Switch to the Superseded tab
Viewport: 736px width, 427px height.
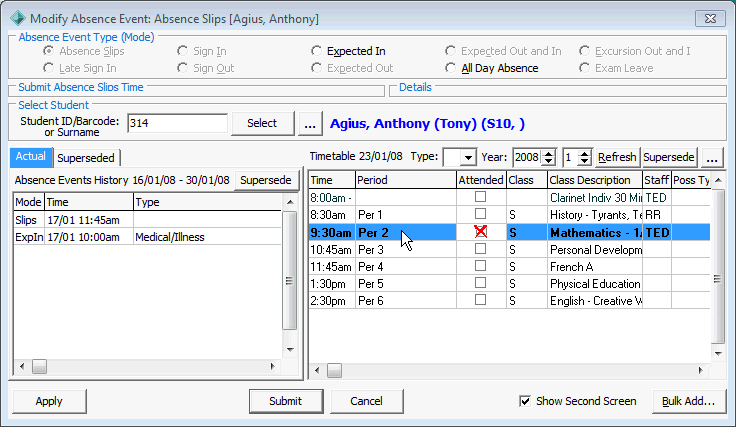tap(86, 158)
